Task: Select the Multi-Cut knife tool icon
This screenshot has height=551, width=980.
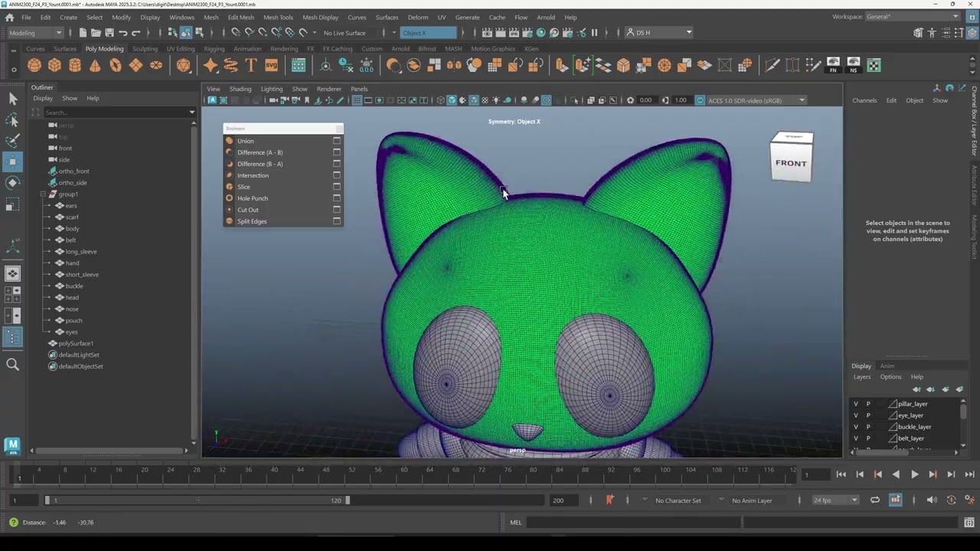Action: click(772, 66)
